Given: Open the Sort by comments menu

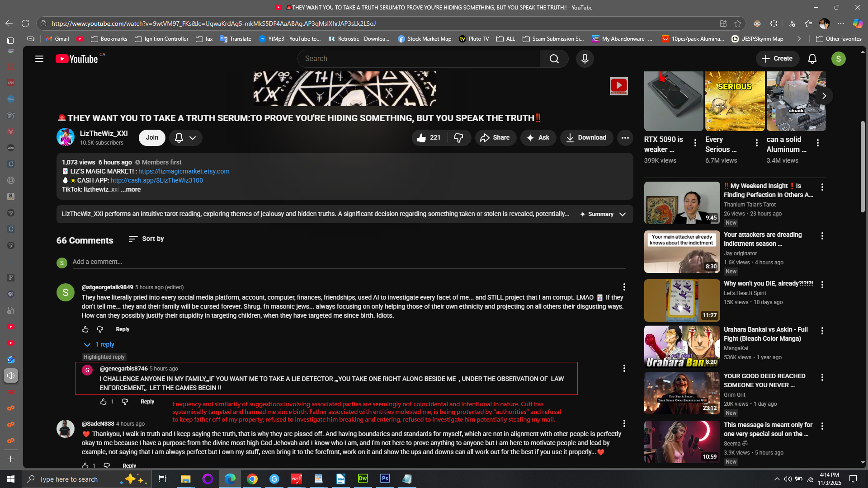Looking at the screenshot, I should pos(146,239).
